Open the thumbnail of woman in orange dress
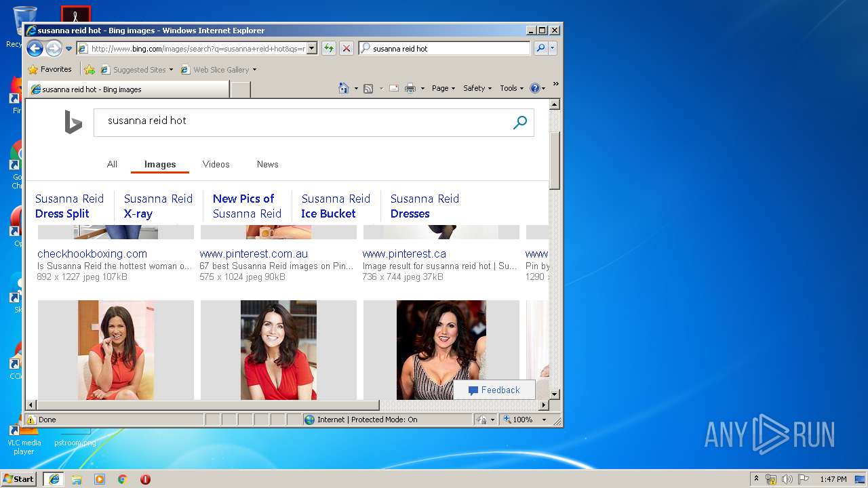This screenshot has height=488, width=868. 116,350
